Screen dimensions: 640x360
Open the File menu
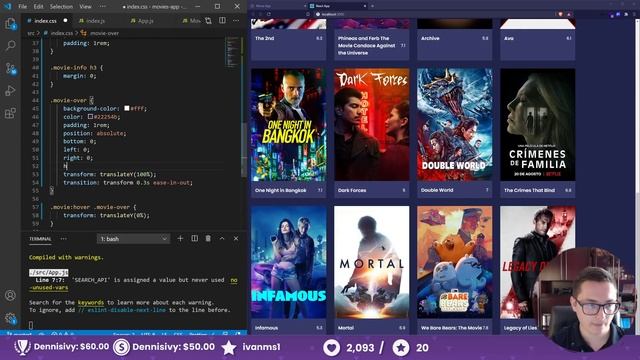pyautogui.click(x=22, y=7)
